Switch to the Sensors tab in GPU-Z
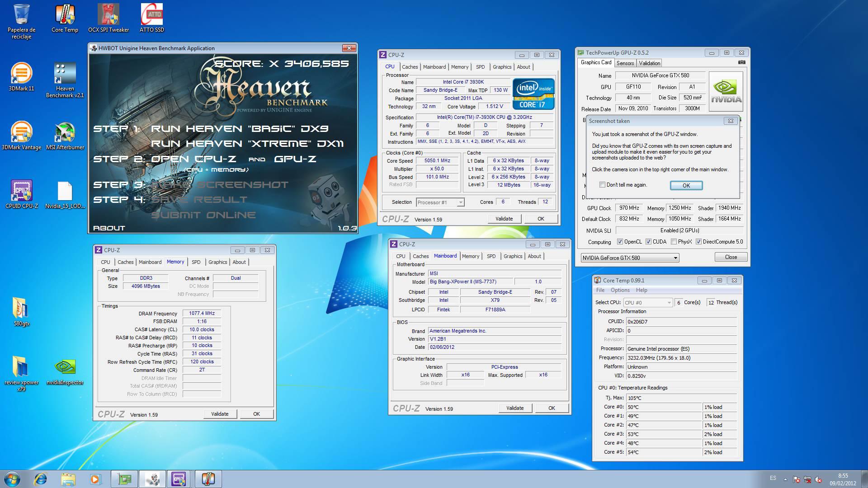Screen dimensions: 868x488 tap(625, 63)
